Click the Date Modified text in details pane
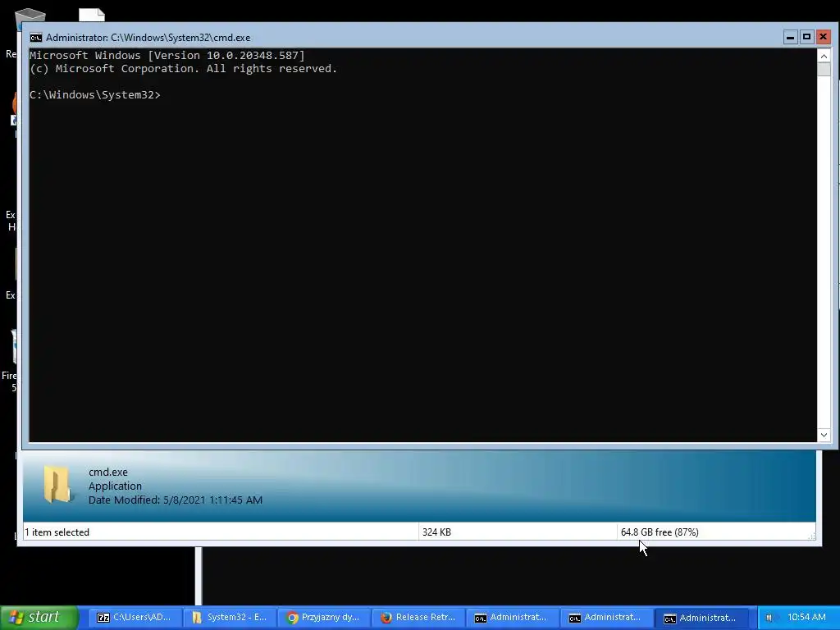This screenshot has width=840, height=630. (x=176, y=500)
